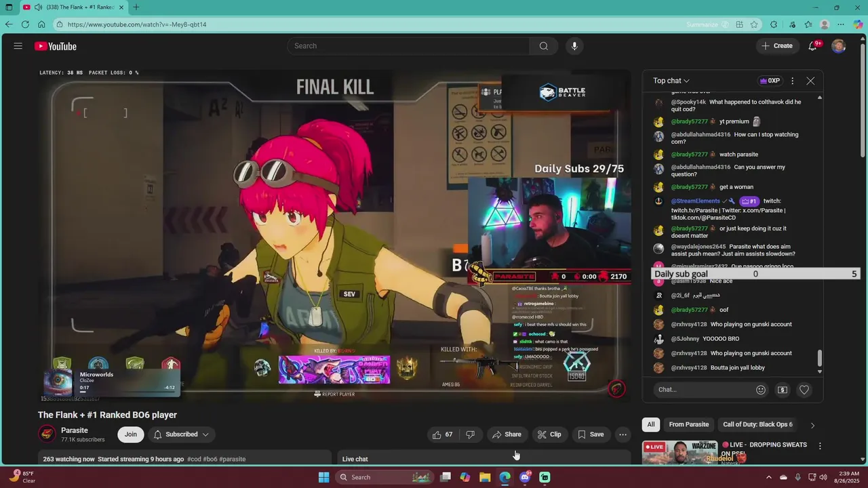Open YouTube account avatar menu
Viewport: 868px width, 488px height.
[839, 46]
